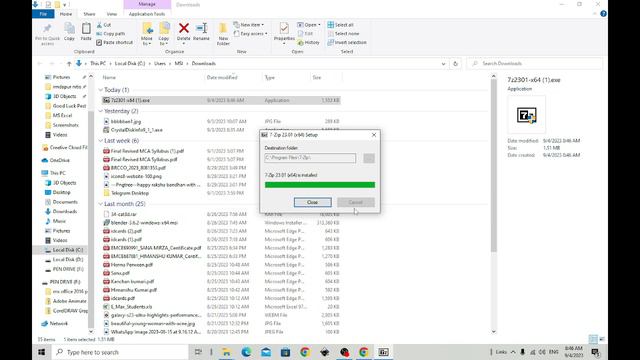Click Close in 7-Zip Setup dialog
The width and height of the screenshot is (640, 360).
point(313,202)
